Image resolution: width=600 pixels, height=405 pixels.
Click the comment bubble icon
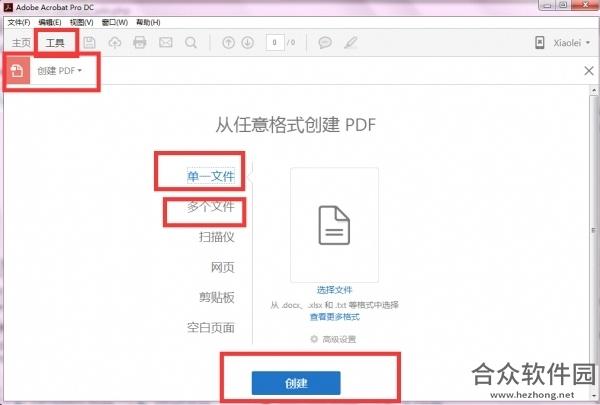[325, 42]
